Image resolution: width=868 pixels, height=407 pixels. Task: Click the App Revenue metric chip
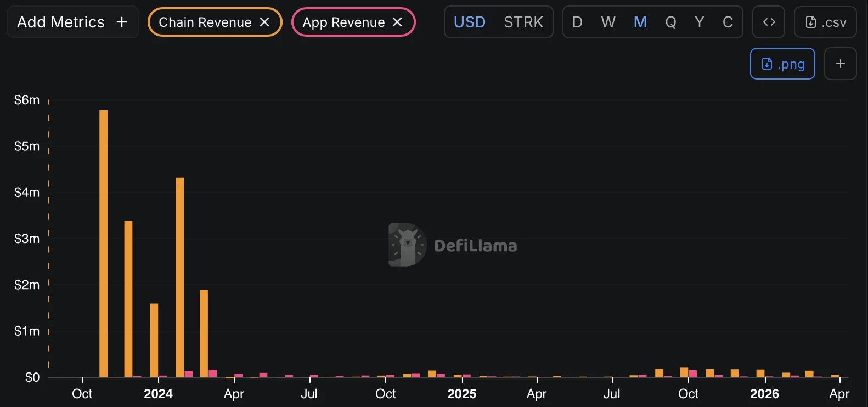tap(343, 22)
